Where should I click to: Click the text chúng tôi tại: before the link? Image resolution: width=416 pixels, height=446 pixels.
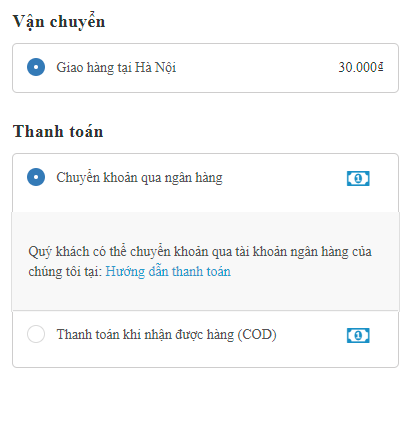click(65, 272)
